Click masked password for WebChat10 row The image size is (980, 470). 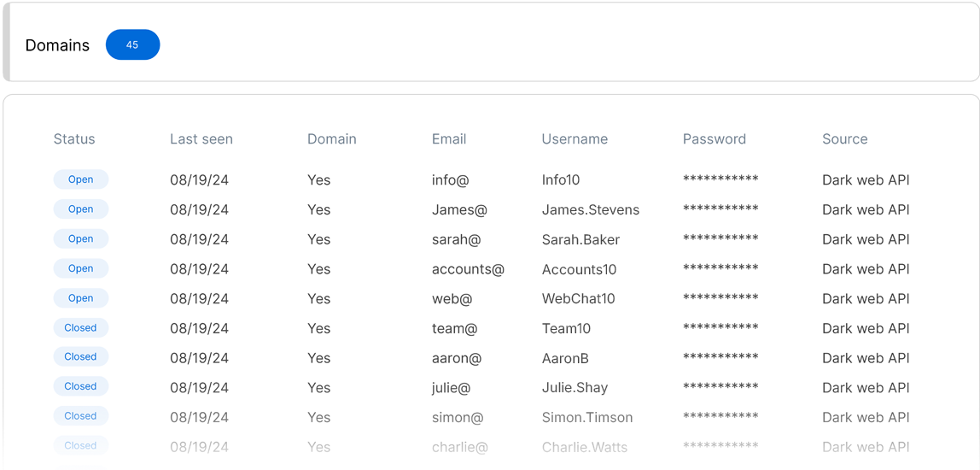720,299
